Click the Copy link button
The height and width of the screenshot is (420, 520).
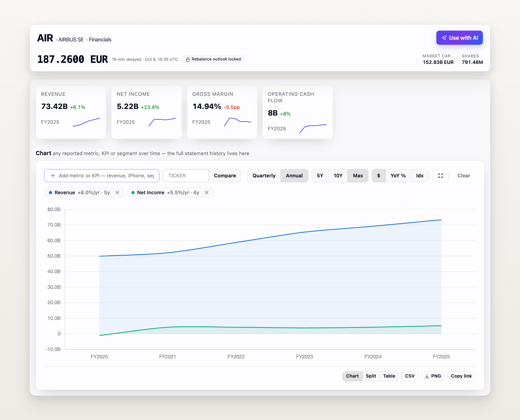pos(461,376)
